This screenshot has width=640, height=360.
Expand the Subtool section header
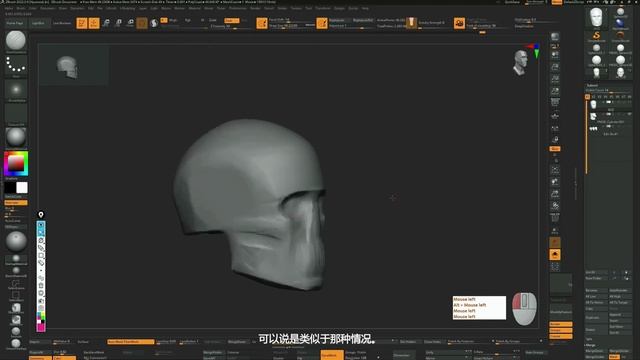click(x=592, y=85)
